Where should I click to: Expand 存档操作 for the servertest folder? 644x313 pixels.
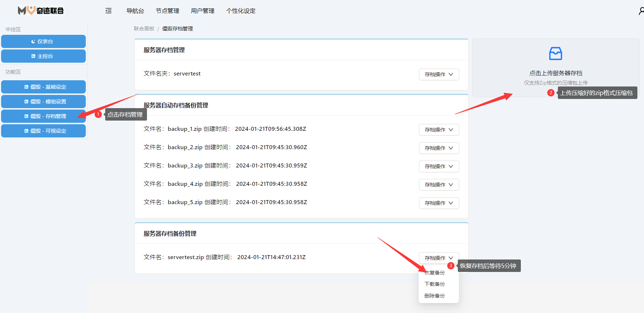tap(439, 74)
